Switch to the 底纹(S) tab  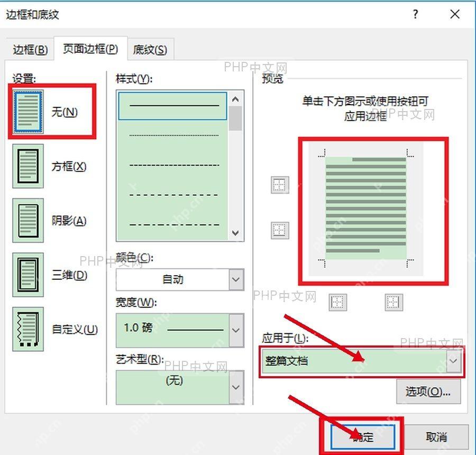(x=150, y=50)
